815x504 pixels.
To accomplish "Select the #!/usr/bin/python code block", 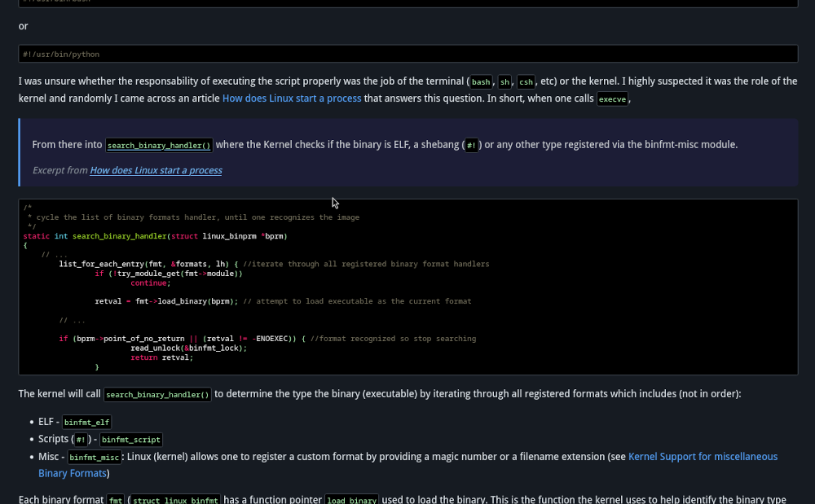I will point(407,53).
